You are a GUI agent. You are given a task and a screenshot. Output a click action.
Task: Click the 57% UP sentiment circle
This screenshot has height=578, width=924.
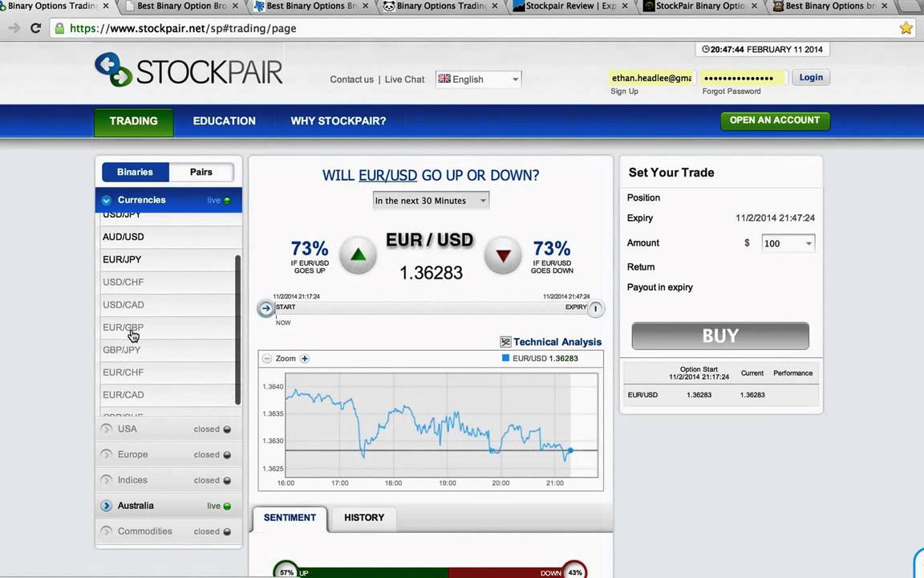click(x=286, y=571)
